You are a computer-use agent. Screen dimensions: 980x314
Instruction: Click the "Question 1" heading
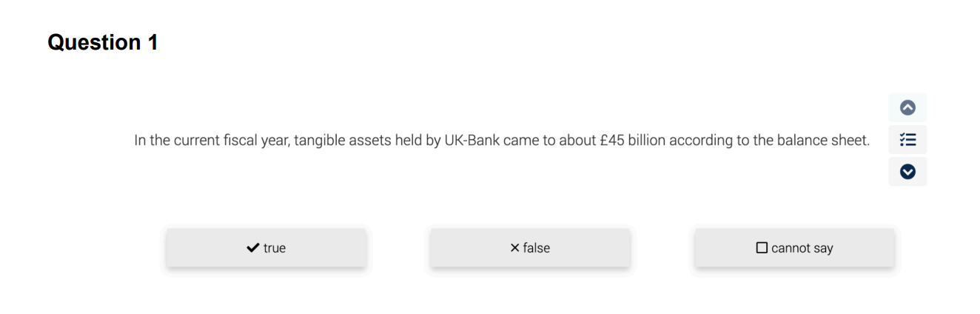(x=102, y=43)
